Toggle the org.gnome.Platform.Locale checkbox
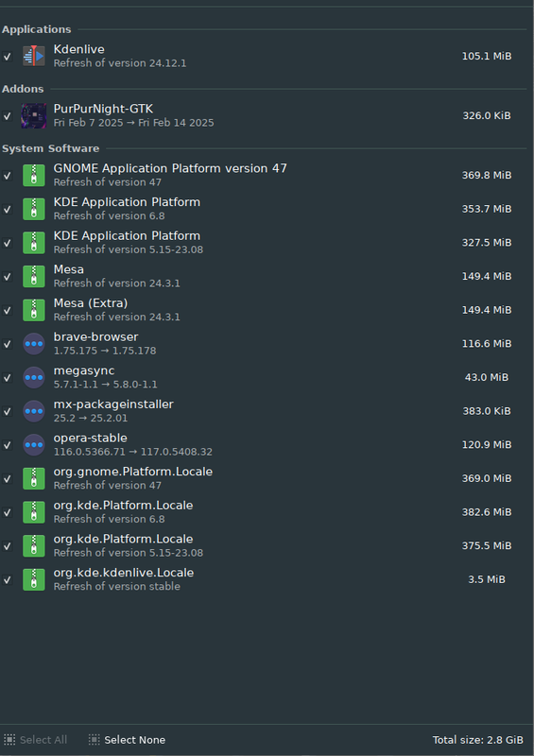Viewport: 534px width, 756px height. tap(8, 479)
